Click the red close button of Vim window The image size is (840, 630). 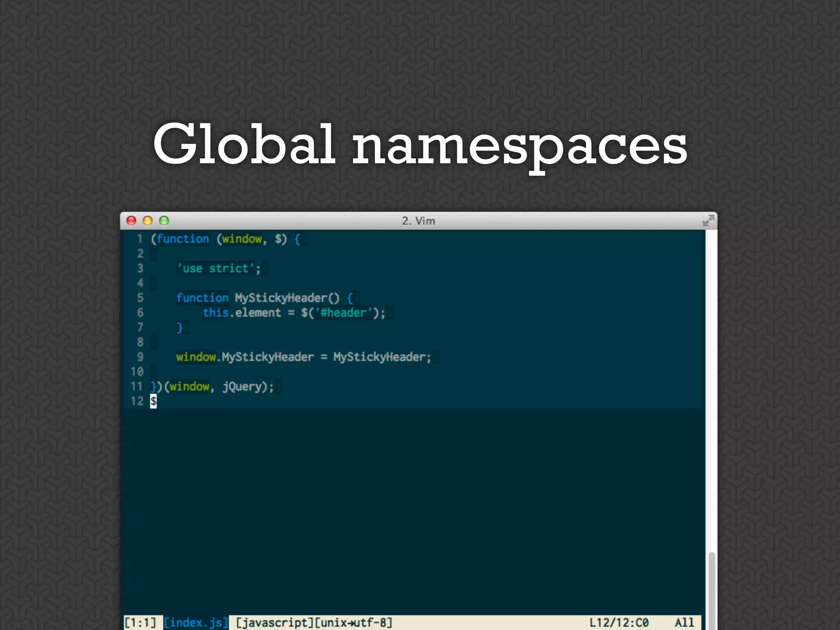(x=131, y=221)
